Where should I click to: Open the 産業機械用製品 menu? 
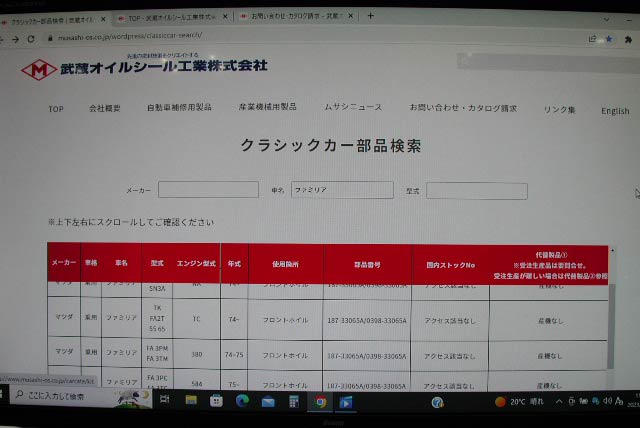(267, 107)
